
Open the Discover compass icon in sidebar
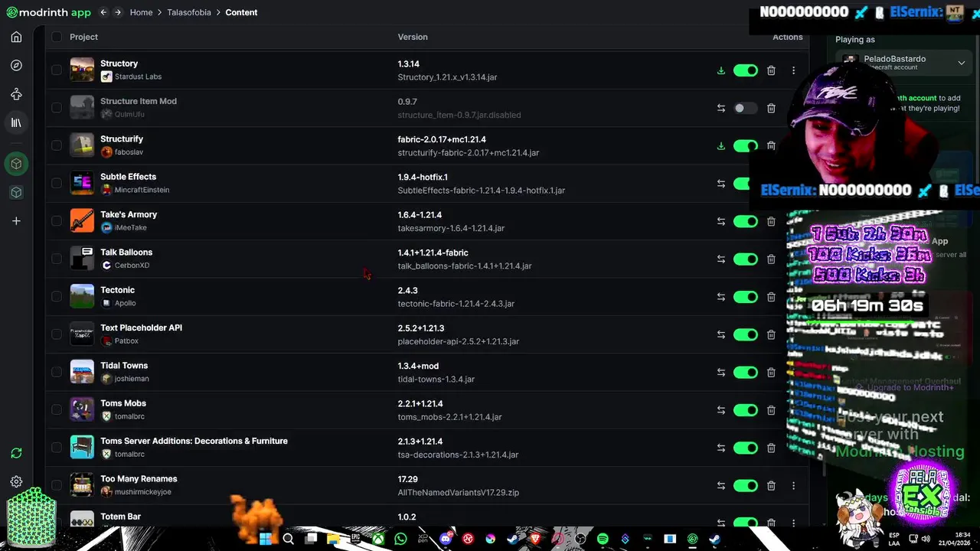pos(16,66)
